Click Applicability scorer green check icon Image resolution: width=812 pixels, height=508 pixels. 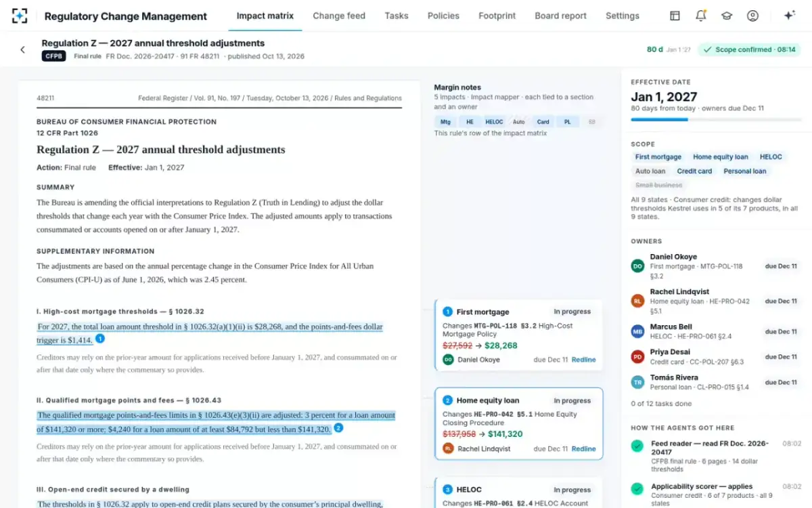pos(637,488)
